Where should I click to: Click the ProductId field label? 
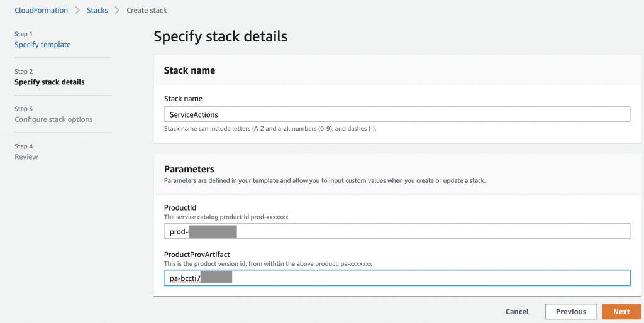click(180, 207)
